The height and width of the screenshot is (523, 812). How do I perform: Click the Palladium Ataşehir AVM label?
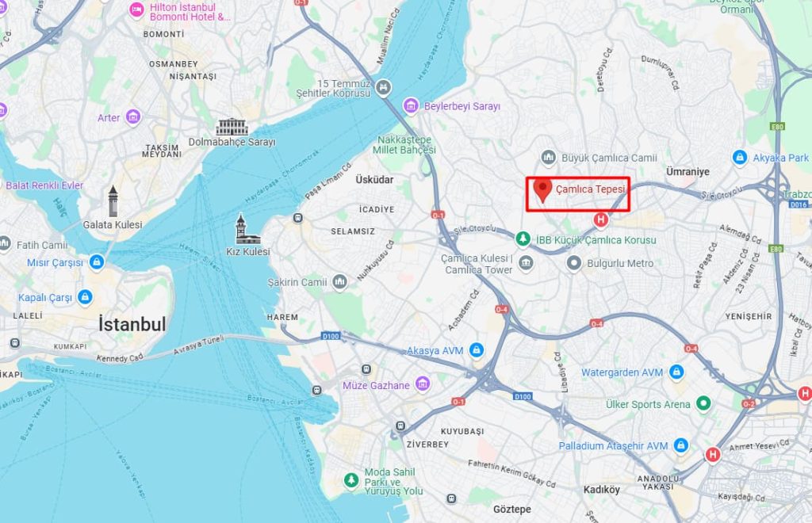(613, 446)
